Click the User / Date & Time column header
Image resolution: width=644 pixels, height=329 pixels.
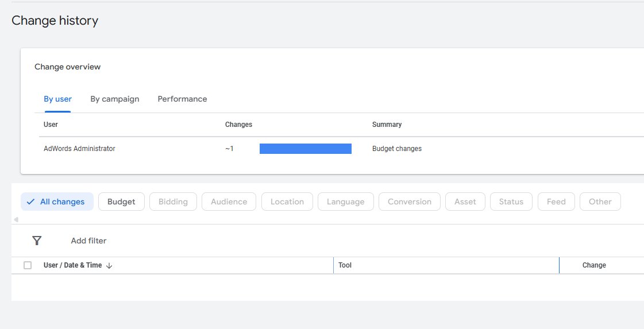(73, 265)
